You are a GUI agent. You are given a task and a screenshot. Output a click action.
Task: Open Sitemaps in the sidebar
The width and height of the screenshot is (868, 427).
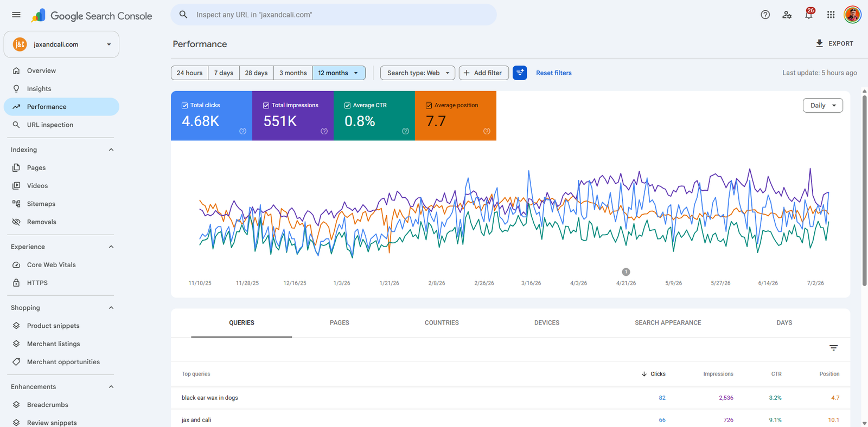41,204
